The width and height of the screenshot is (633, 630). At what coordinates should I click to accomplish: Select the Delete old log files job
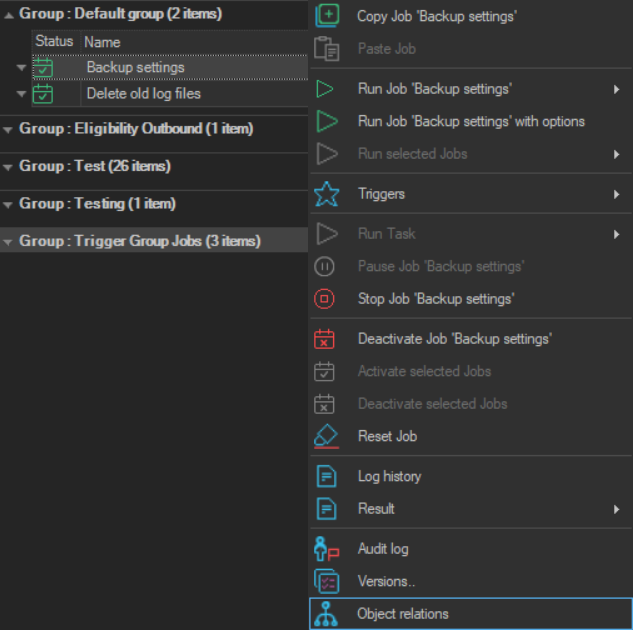(143, 94)
